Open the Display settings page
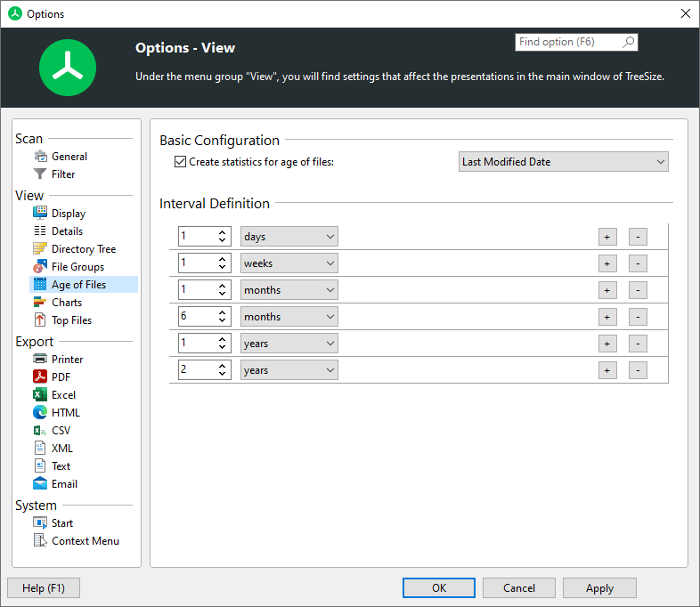 68,214
